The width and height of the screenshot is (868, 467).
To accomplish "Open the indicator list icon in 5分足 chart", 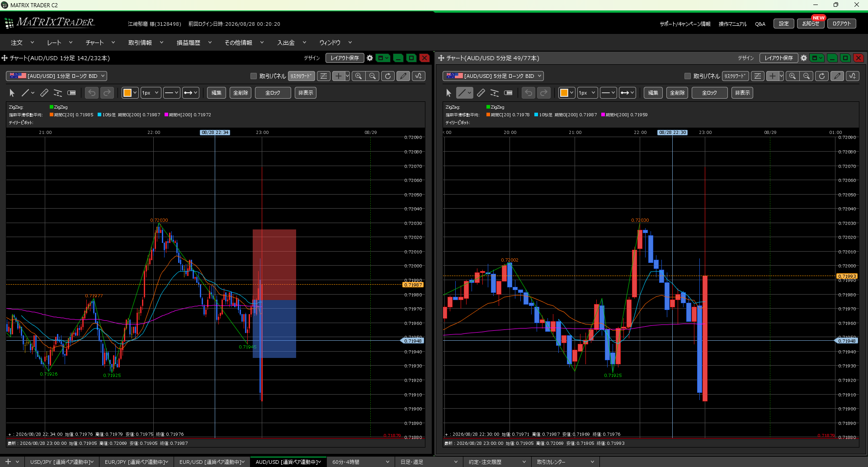I will click(758, 76).
